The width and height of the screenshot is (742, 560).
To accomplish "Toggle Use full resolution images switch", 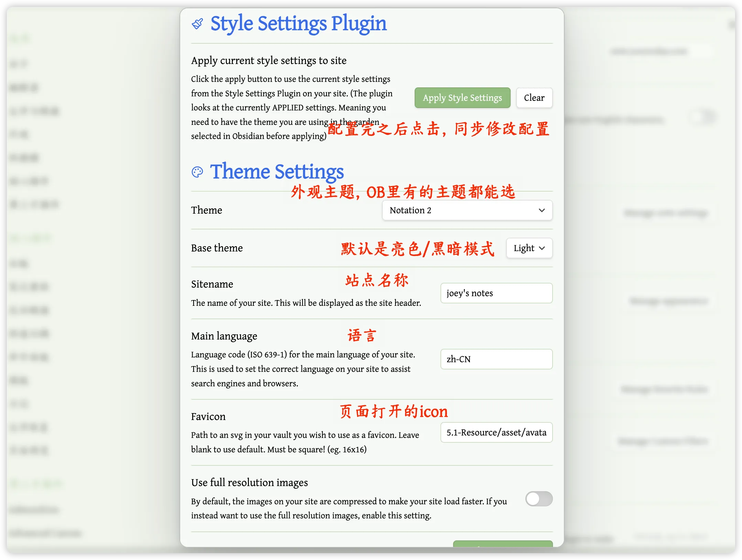I will [538, 499].
